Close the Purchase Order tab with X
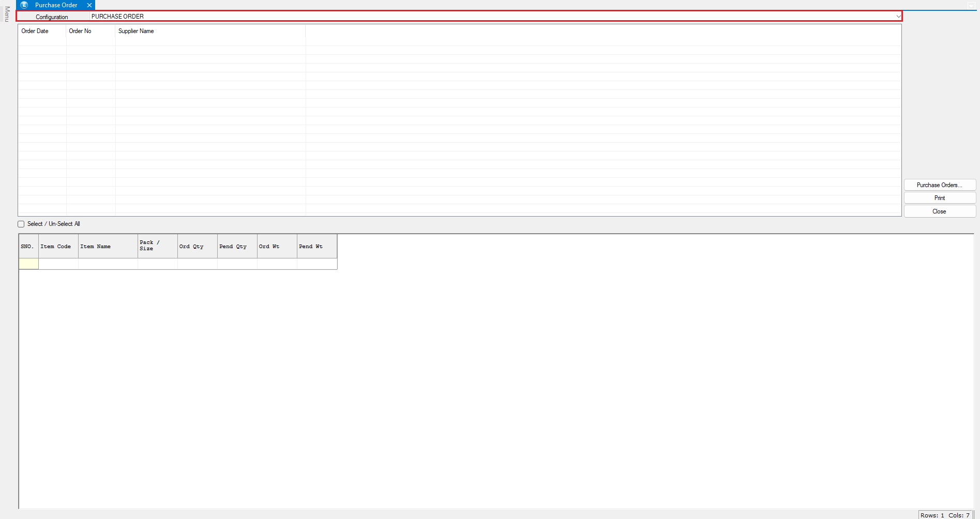This screenshot has width=980, height=519. pos(89,5)
